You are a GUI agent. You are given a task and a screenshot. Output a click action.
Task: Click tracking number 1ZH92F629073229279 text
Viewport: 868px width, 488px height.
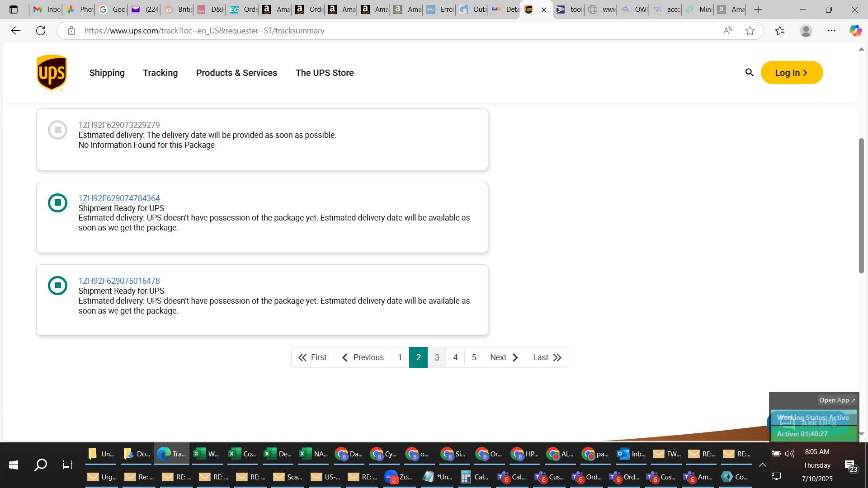pos(119,125)
